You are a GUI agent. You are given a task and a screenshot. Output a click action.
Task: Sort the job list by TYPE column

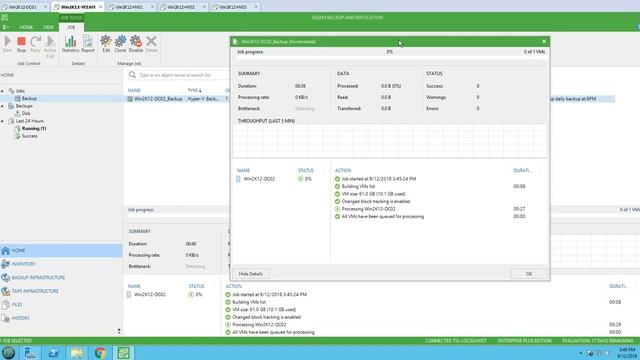195,90
